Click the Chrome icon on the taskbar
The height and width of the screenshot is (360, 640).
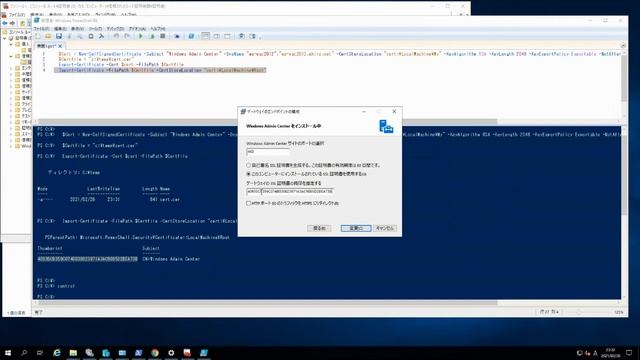tap(155, 353)
